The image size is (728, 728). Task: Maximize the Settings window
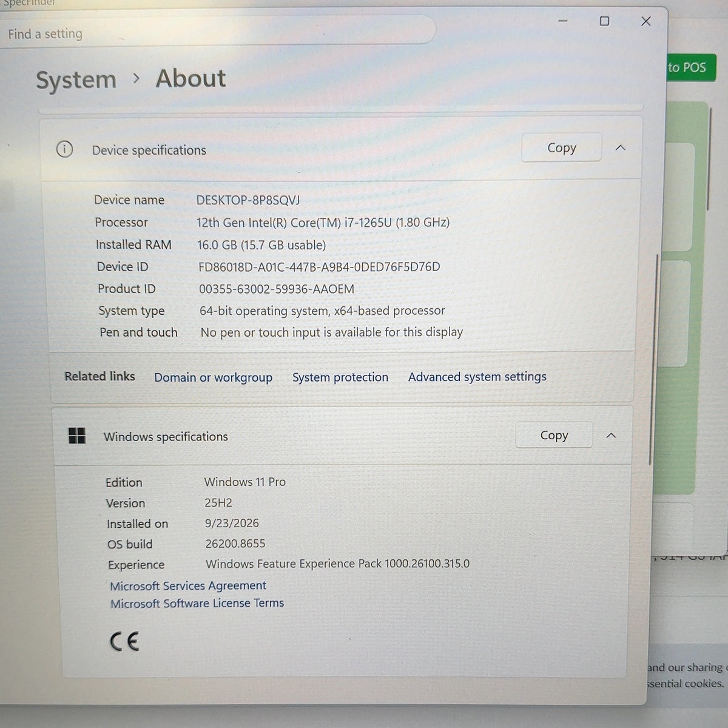coord(604,21)
